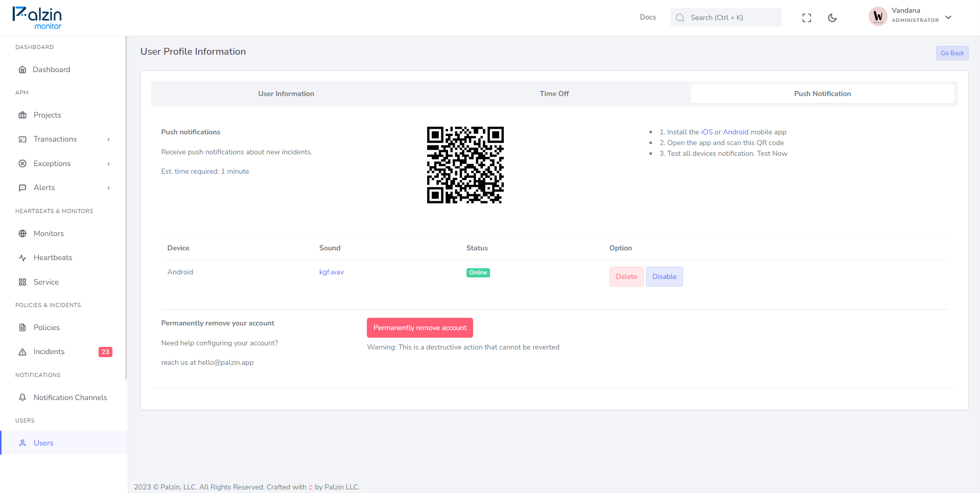Click the Incidents warning triangle icon
980x493 pixels.
click(22, 352)
